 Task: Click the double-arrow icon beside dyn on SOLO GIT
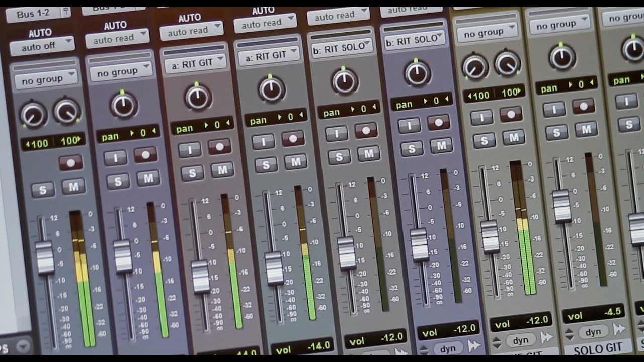pyautogui.click(x=619, y=329)
